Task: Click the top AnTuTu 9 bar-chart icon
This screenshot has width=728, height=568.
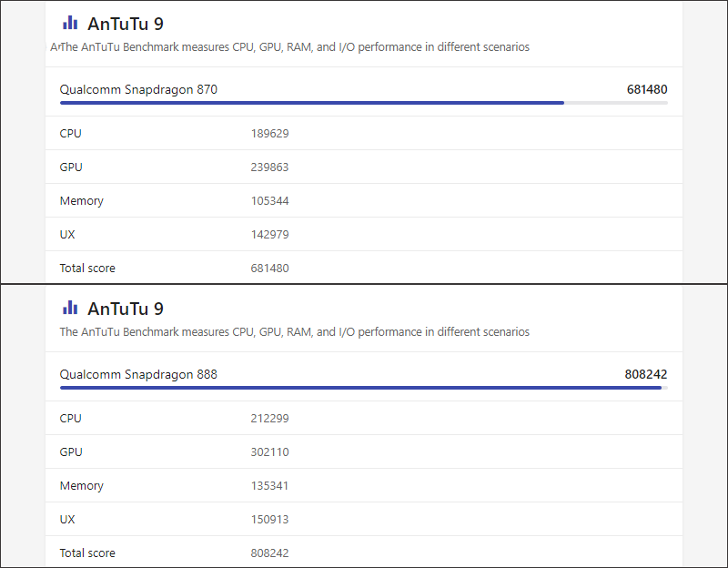Action: [x=70, y=23]
